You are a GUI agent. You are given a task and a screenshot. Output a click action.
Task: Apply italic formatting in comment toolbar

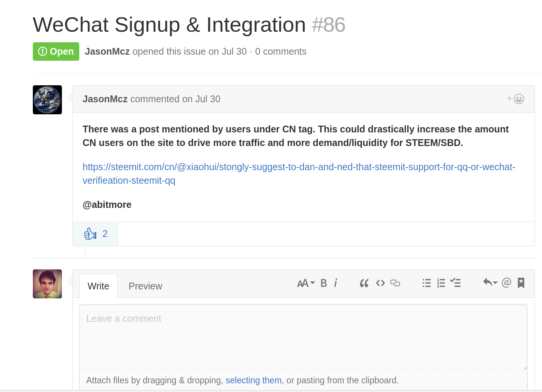point(336,283)
